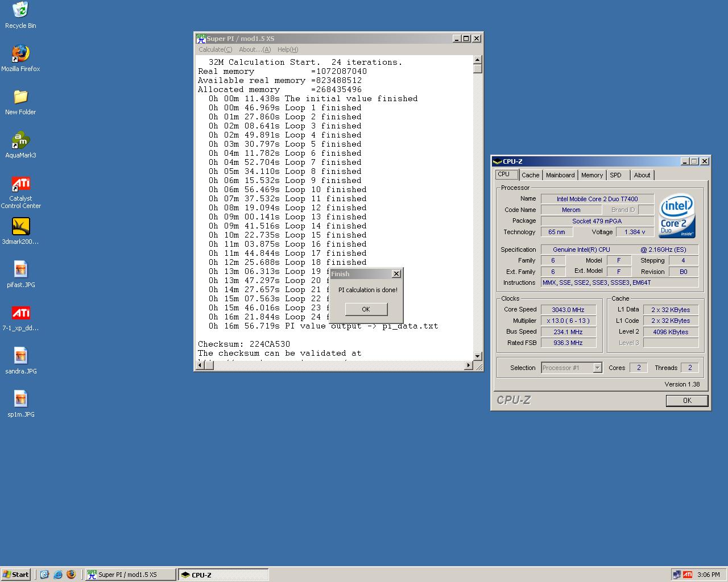Screen dimensions: 728x582
Task: Click the L1 Data value '2 x 32 KBytes'
Action: coord(671,310)
